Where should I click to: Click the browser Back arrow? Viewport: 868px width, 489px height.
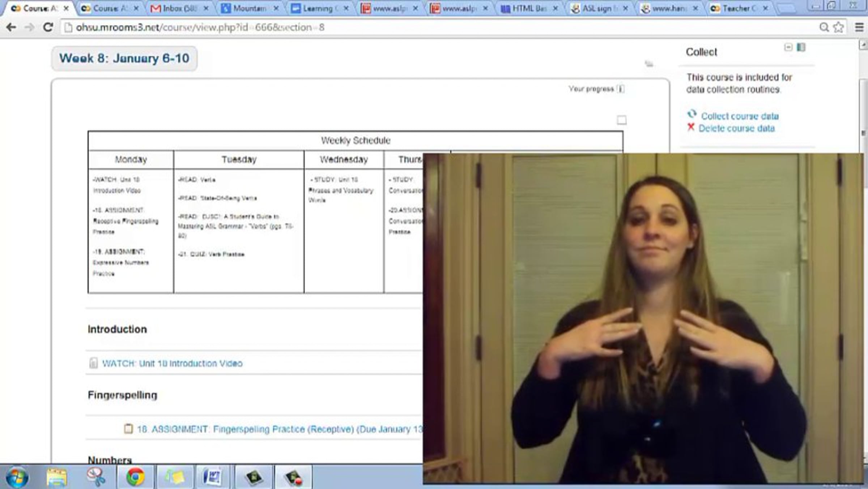tap(11, 27)
